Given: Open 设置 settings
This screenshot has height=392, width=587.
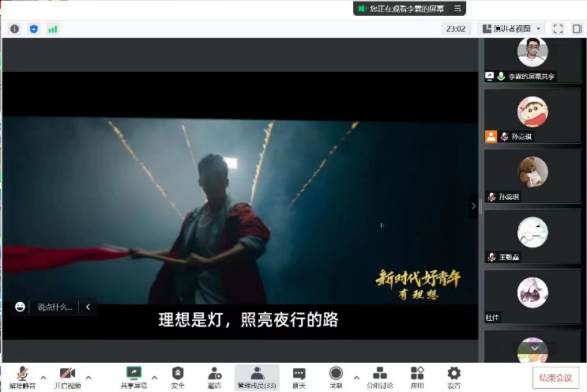Looking at the screenshot, I should click(x=454, y=378).
